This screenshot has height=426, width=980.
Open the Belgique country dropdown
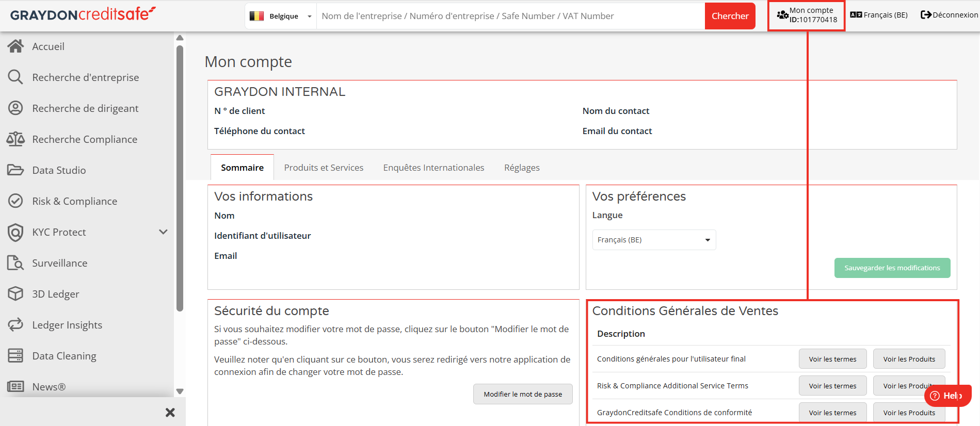pos(281,16)
